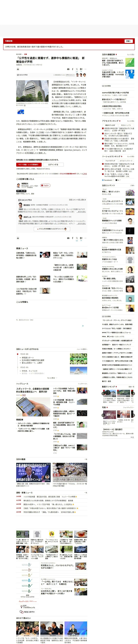Expand さらに1件 more comments button

click(x=52, y=229)
